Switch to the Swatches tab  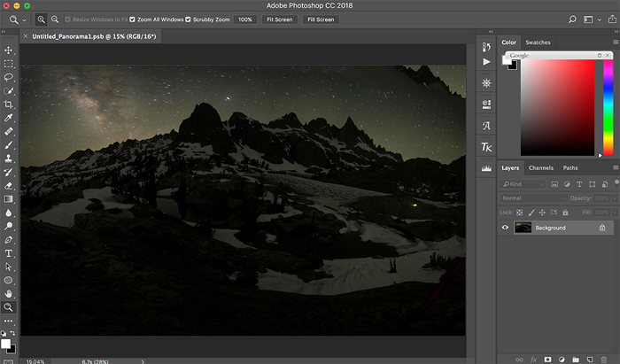click(x=538, y=43)
